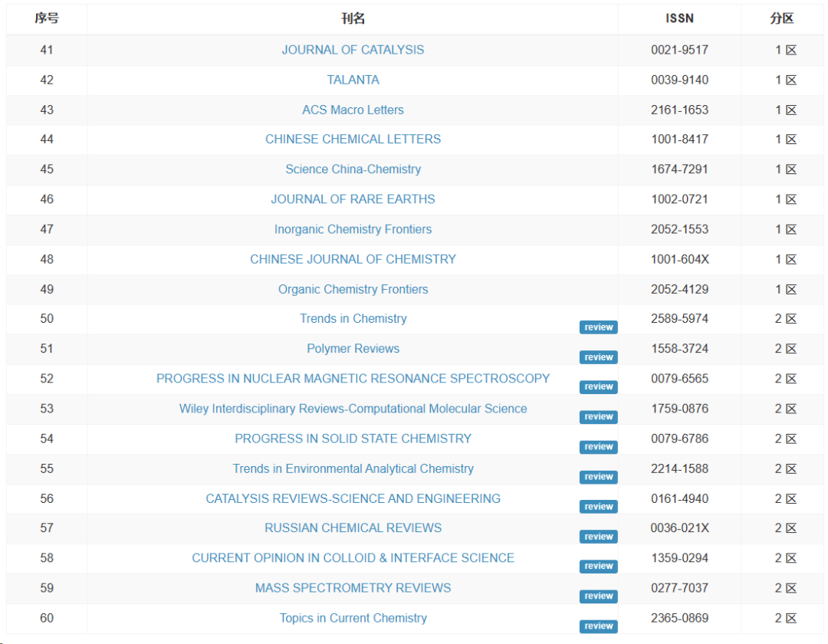Select JOURNAL OF RARE EARTHS link
828x644 pixels.
click(x=353, y=199)
